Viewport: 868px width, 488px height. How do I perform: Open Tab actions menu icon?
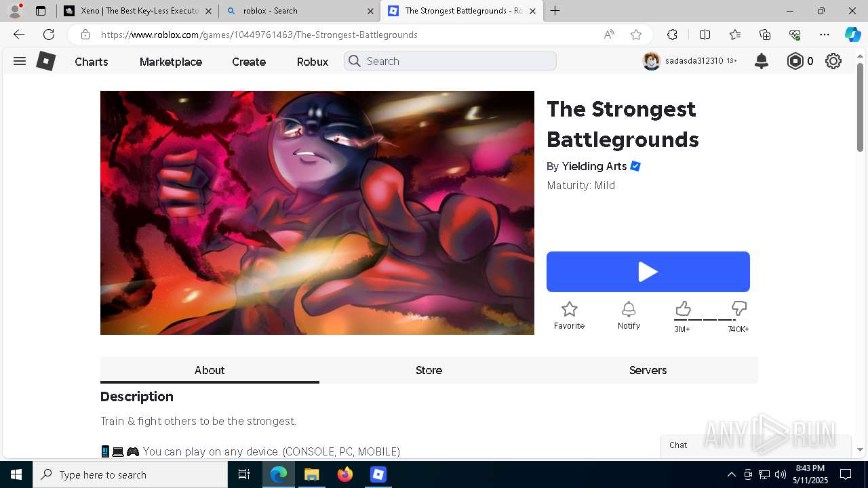click(41, 11)
